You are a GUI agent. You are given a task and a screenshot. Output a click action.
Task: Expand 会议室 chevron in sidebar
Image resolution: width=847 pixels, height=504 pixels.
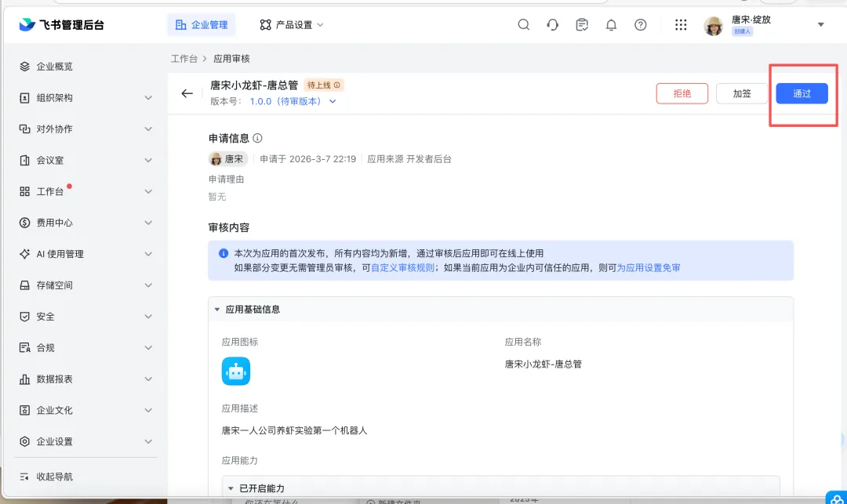(148, 160)
